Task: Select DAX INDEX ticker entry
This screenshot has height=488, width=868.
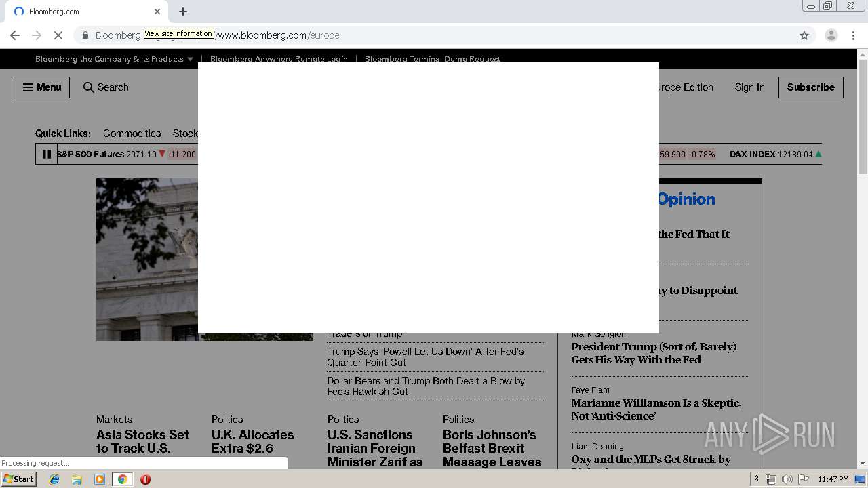Action: 775,154
